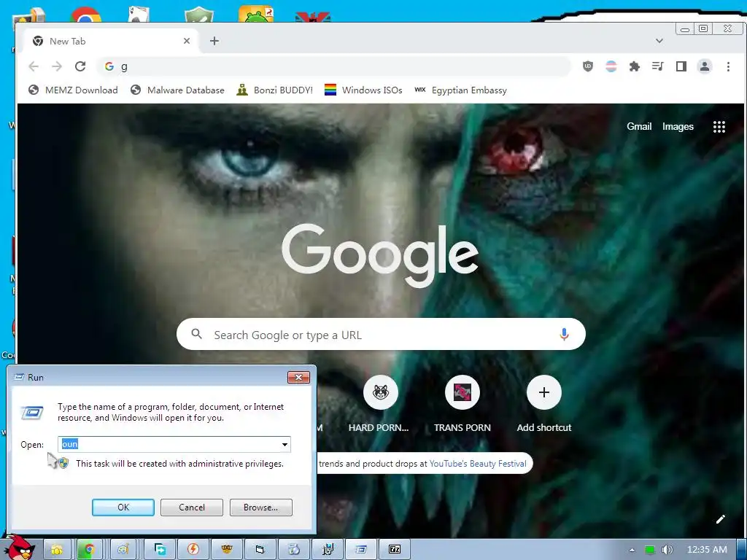Expand the Run dialog Open dropdown
This screenshot has width=747, height=560.
pyautogui.click(x=285, y=444)
